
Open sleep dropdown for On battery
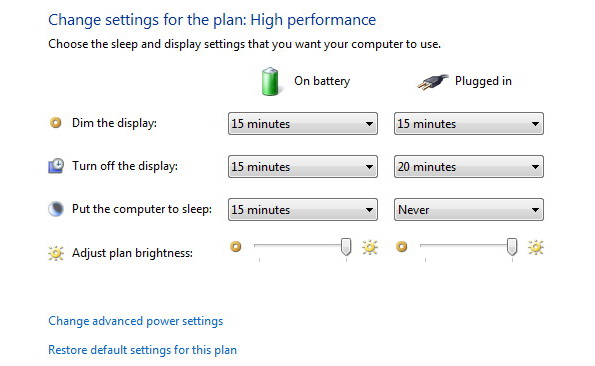pyautogui.click(x=303, y=209)
